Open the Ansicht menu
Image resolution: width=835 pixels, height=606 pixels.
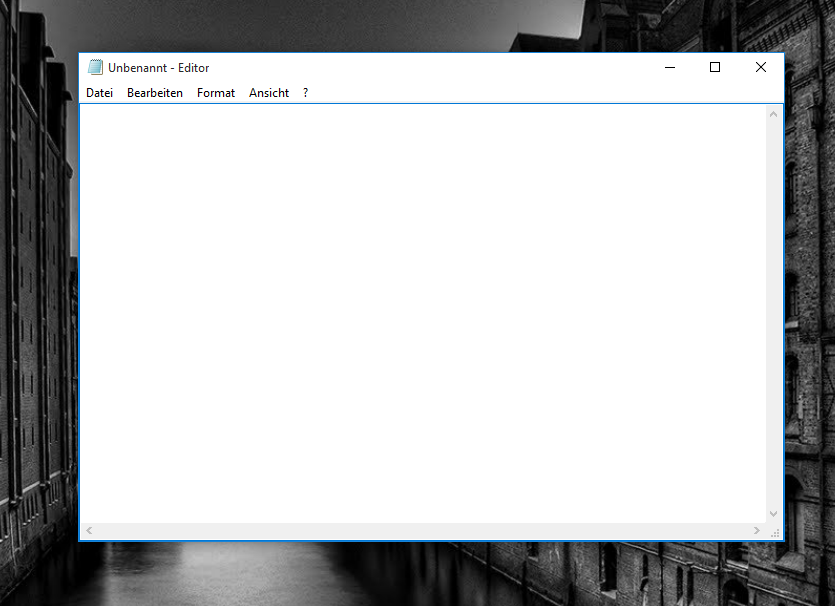pyautogui.click(x=268, y=93)
